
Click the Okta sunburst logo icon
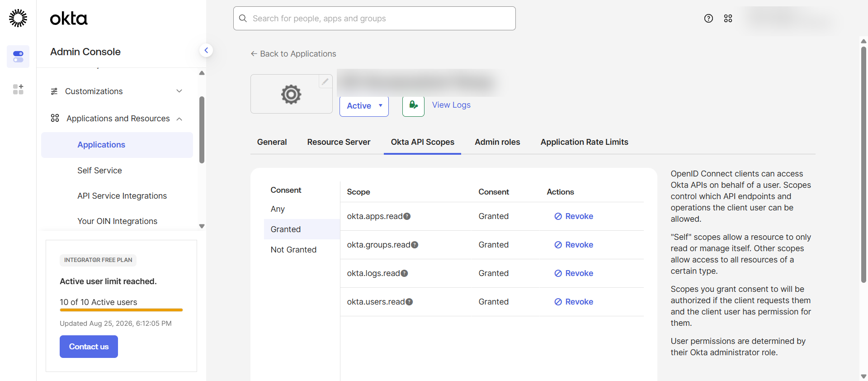click(x=18, y=18)
